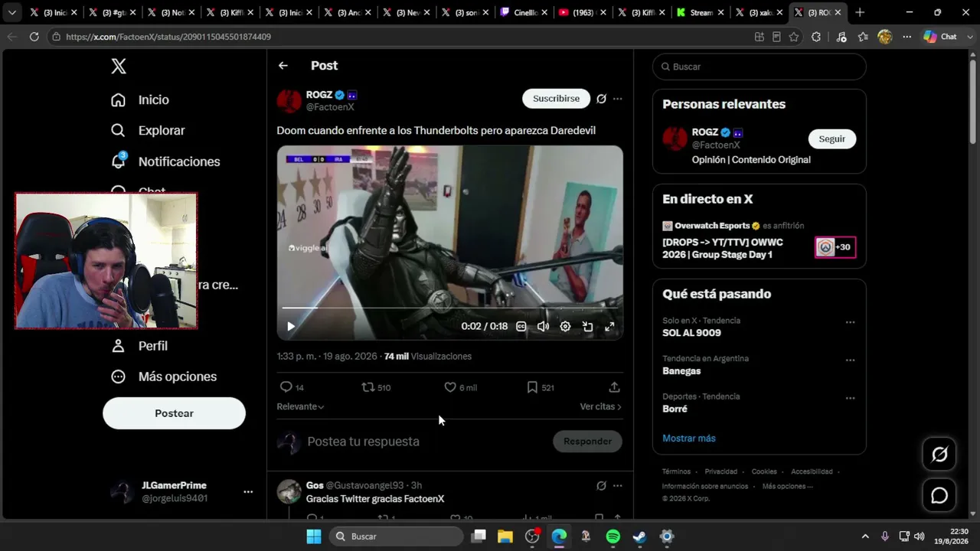Open options for the Borré trend

pyautogui.click(x=850, y=398)
